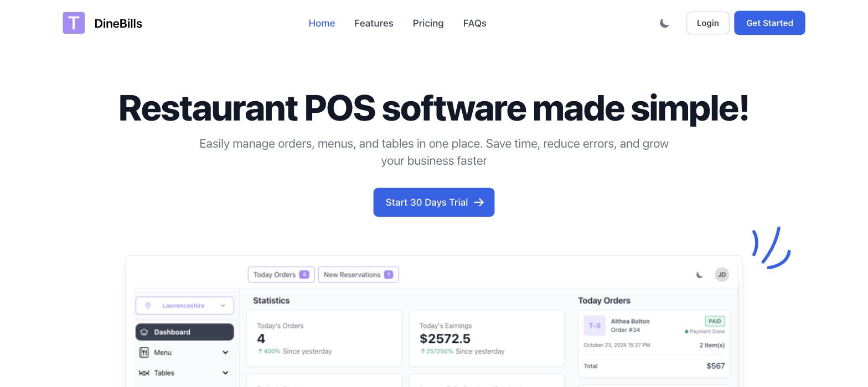Expand the Tables sidebar chevron

(x=225, y=373)
